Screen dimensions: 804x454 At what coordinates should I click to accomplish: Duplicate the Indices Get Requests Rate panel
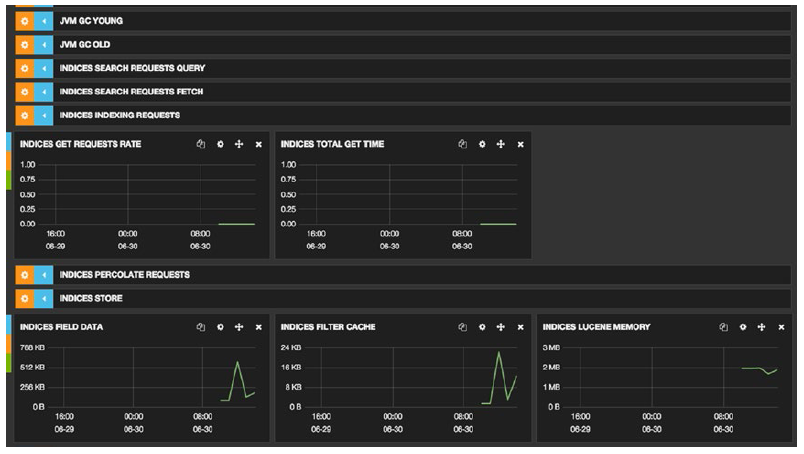click(x=201, y=144)
